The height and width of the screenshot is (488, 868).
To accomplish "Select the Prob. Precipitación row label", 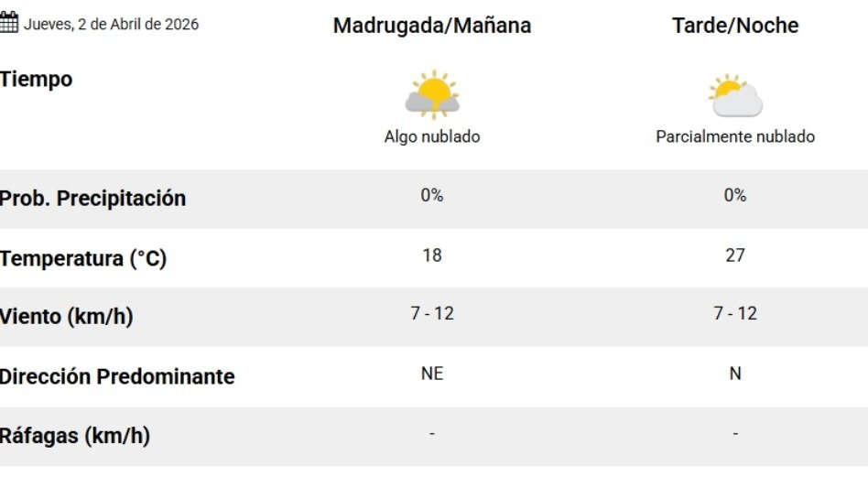I will [92, 199].
